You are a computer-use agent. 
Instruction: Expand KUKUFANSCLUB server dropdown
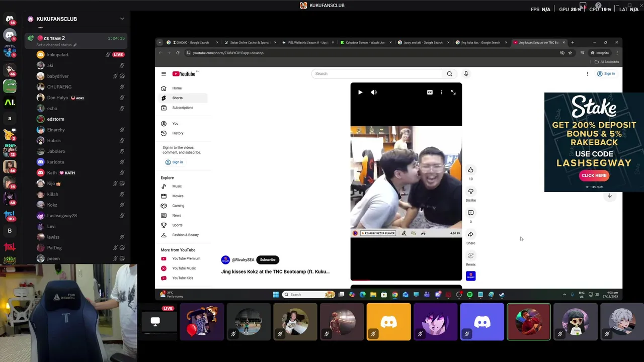[122, 19]
